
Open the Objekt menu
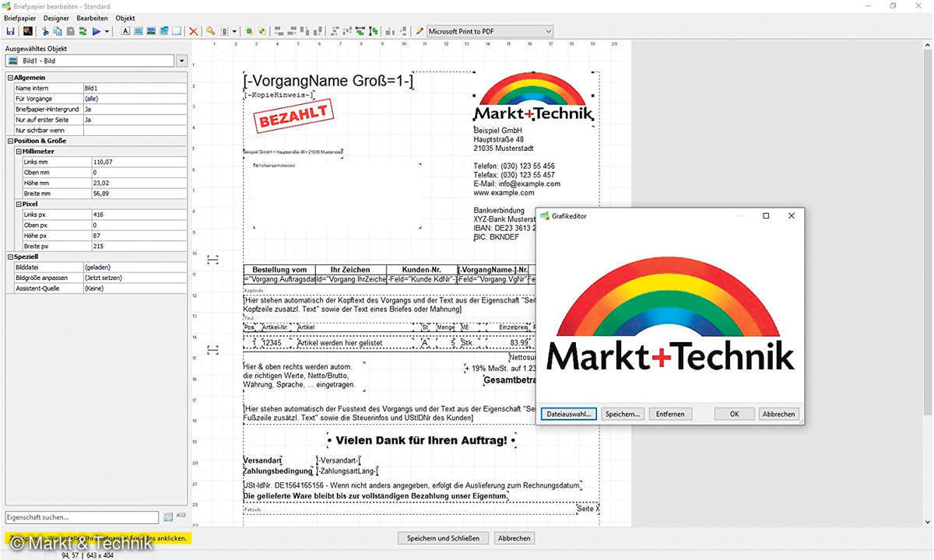(x=125, y=18)
